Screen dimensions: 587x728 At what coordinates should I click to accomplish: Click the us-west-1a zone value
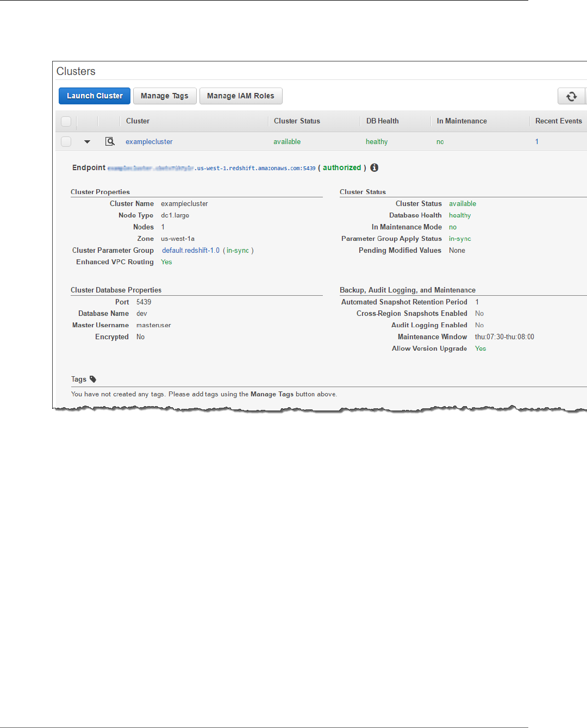pos(178,239)
